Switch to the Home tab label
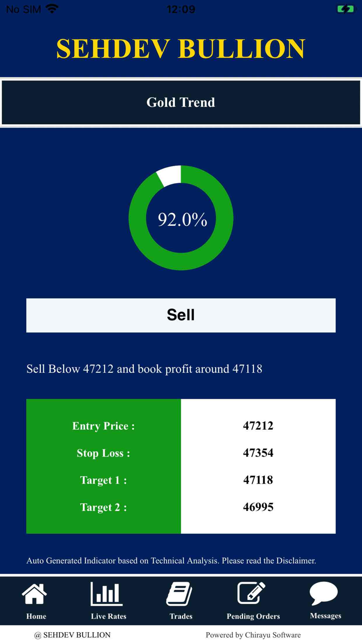Viewport: 362px width, 644px height. (x=36, y=616)
